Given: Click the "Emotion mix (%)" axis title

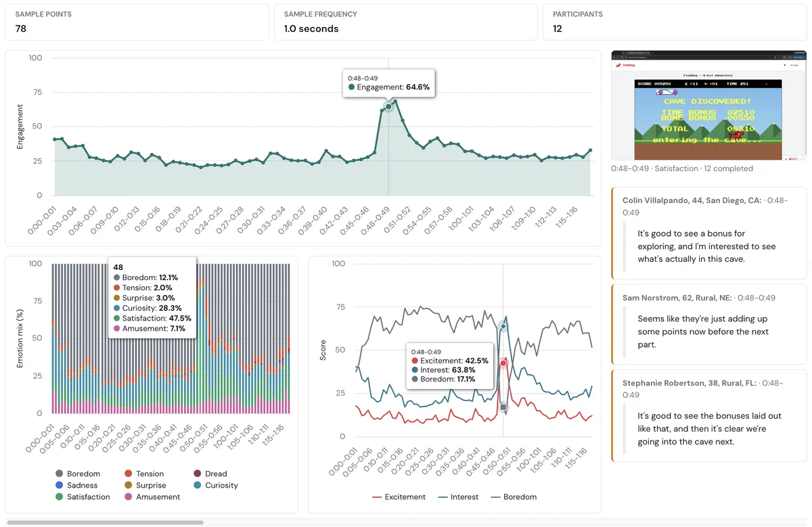Looking at the screenshot, I should (20, 337).
